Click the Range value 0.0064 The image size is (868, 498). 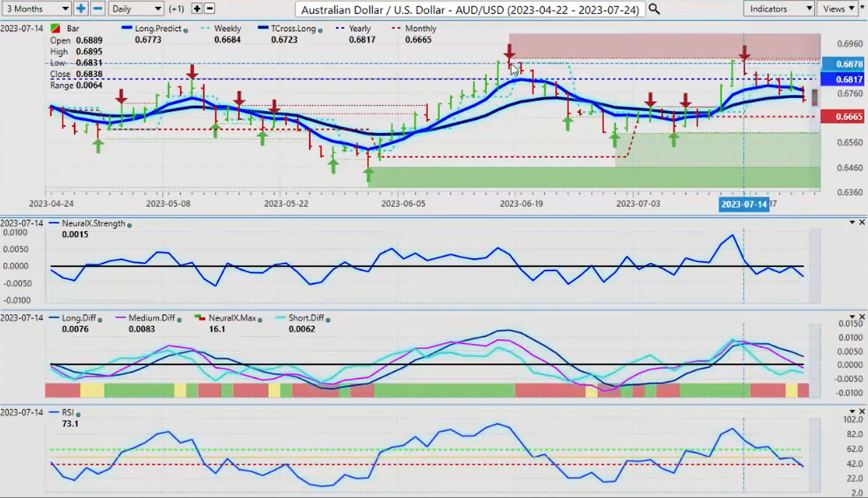point(89,86)
